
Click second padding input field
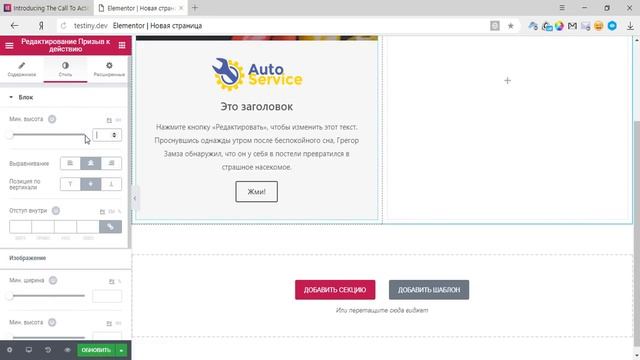[43, 227]
